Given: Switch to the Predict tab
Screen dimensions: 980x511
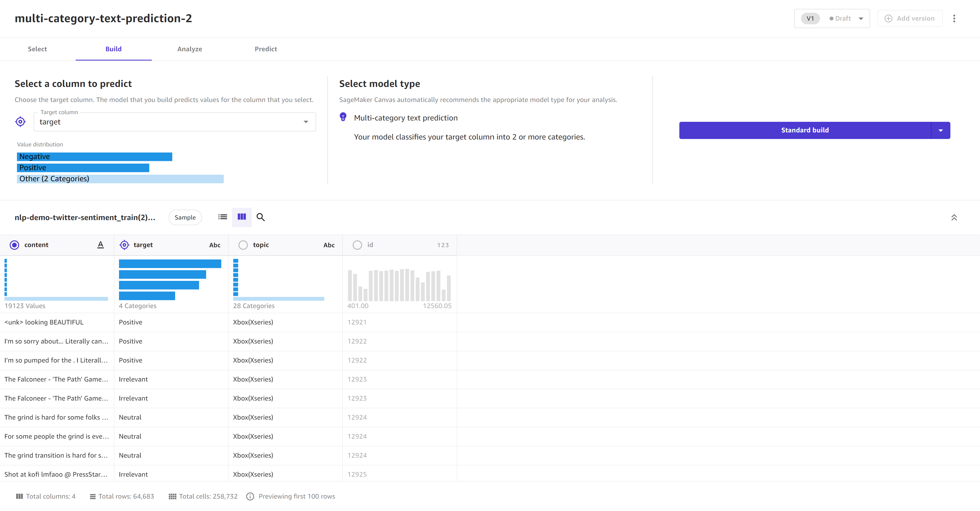Looking at the screenshot, I should (x=266, y=49).
